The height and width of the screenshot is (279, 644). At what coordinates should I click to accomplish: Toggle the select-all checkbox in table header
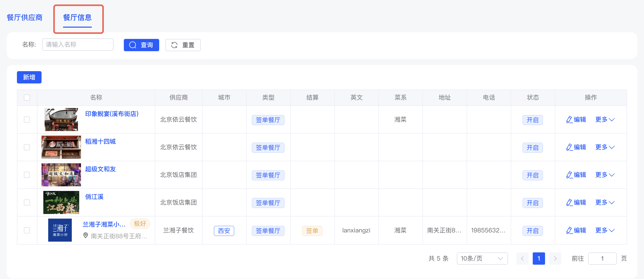coord(27,98)
